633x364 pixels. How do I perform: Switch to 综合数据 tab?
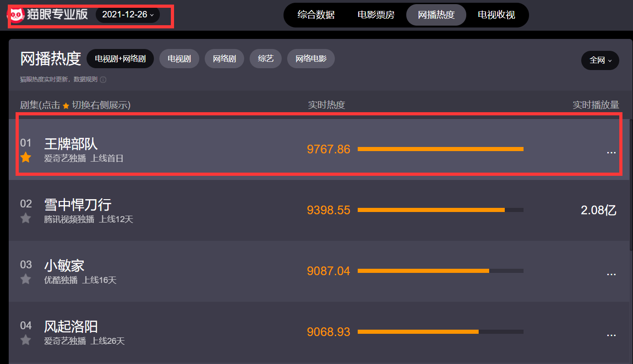tap(316, 15)
